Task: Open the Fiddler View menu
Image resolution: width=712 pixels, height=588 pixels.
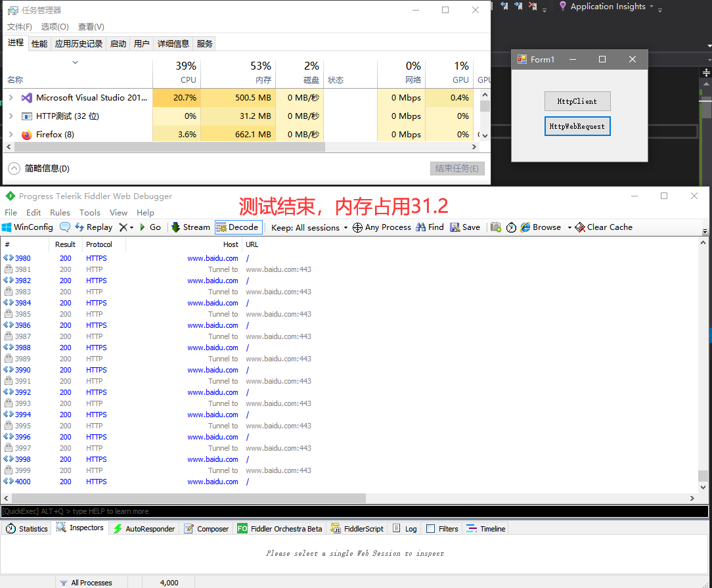Action: 118,212
